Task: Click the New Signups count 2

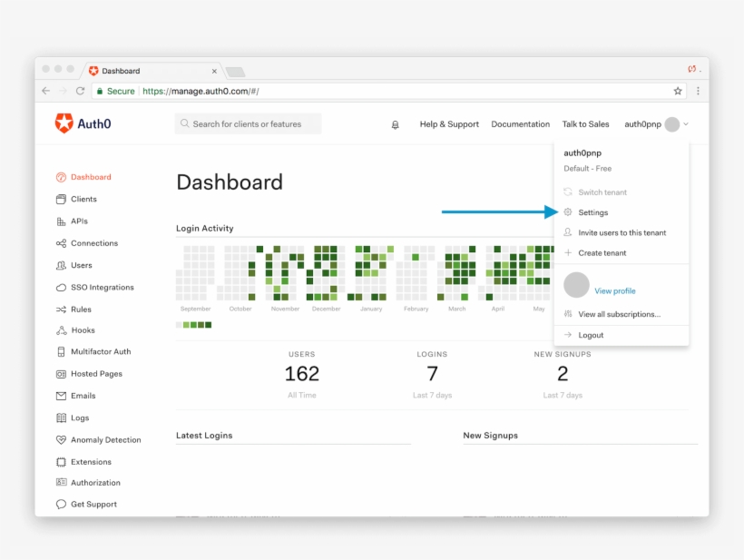Action: click(x=563, y=374)
